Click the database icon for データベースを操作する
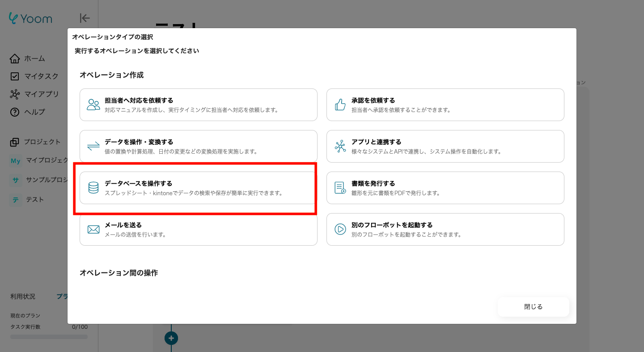 click(93, 188)
